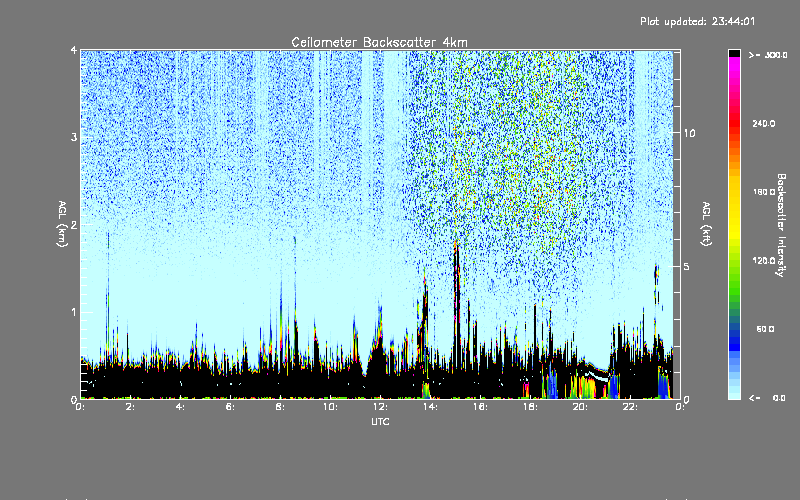This screenshot has height=500, width=800.
Task: Click the "5" tick on AGL (kft) axis
Action: click(687, 267)
